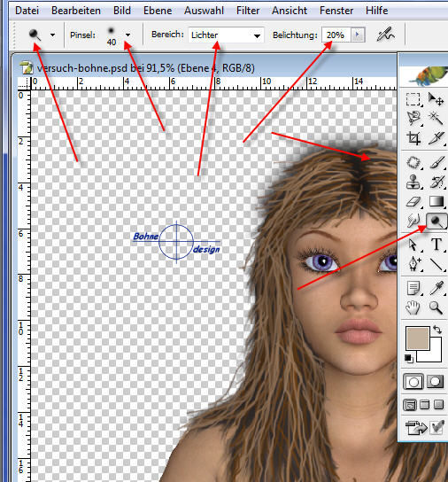Expand the tool preset picker arrow
This screenshot has height=482, width=448.
point(53,35)
